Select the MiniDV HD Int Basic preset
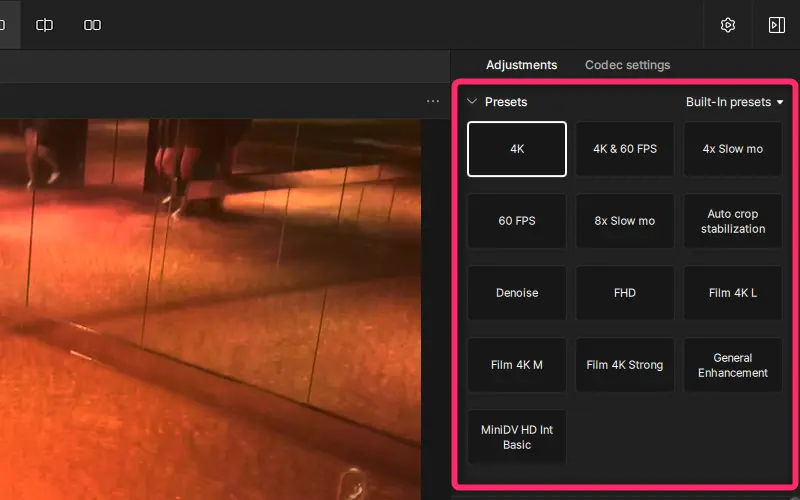This screenshot has width=800, height=500. (517, 437)
